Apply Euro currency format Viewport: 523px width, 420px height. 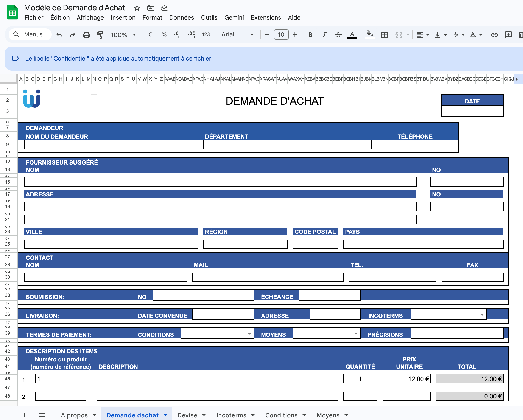pos(150,34)
